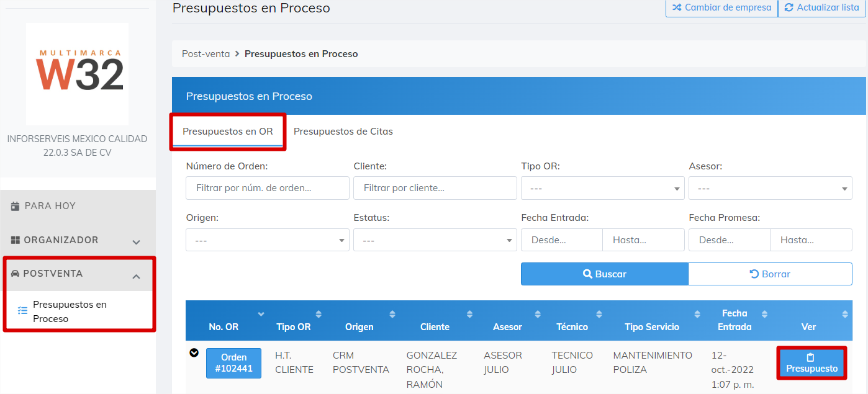Switch to the Presupuestos de Citas tab
868x394 pixels.
(343, 131)
